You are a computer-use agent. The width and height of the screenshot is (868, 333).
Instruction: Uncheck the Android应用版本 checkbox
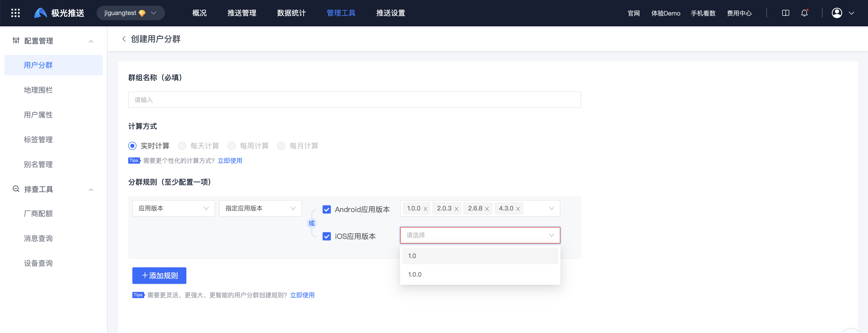(x=326, y=210)
